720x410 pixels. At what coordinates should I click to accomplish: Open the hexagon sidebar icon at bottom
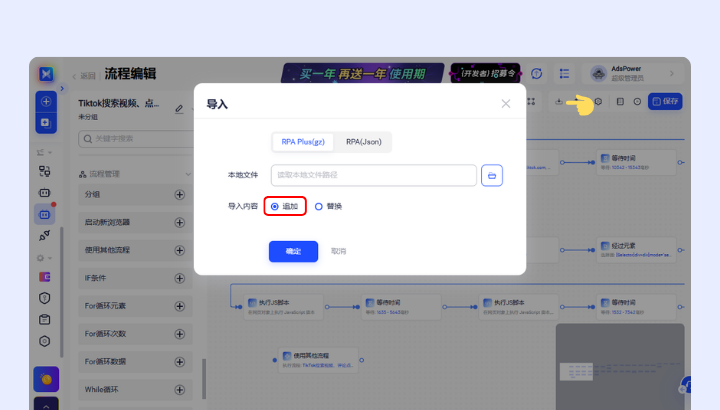click(45, 341)
